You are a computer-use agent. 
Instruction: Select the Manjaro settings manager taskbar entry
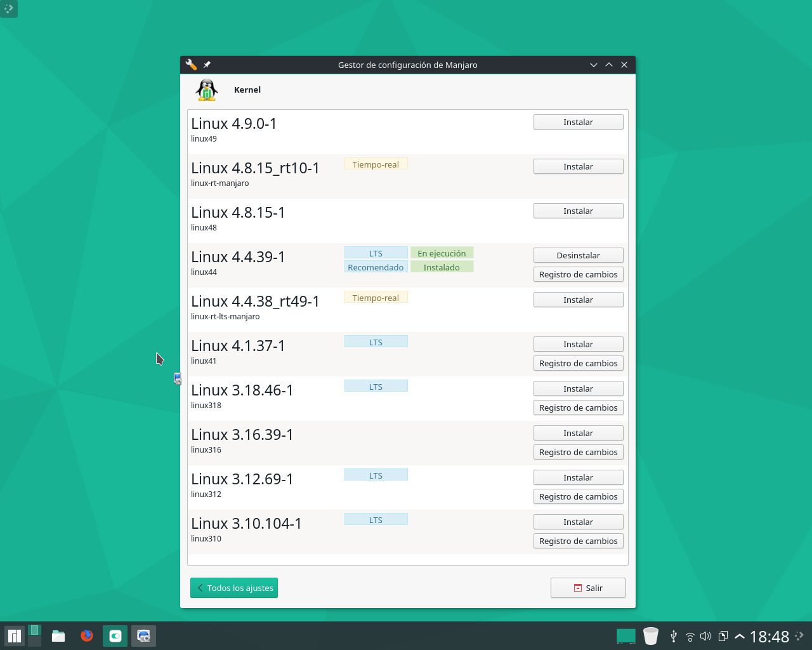tap(144, 636)
